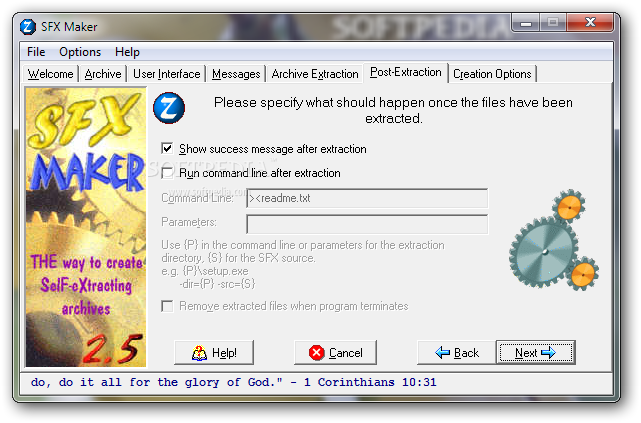Switch to the Welcome tab

pyautogui.click(x=50, y=74)
